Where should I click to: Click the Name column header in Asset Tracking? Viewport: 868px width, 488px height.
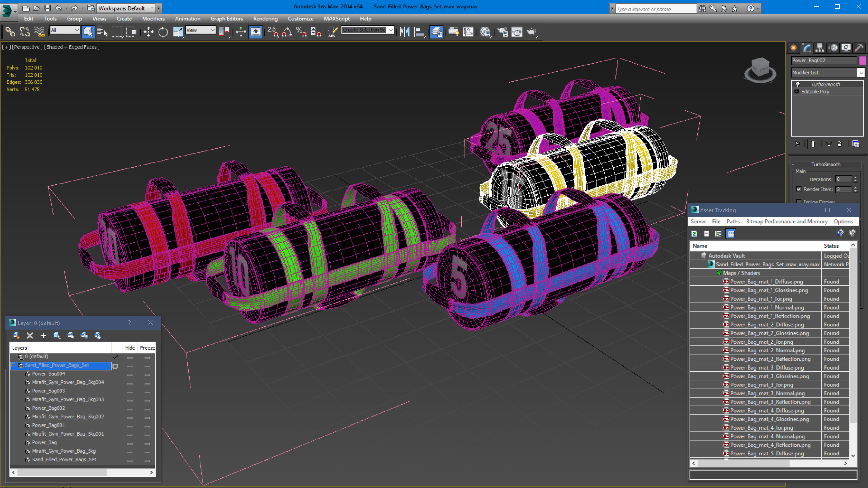(x=755, y=246)
